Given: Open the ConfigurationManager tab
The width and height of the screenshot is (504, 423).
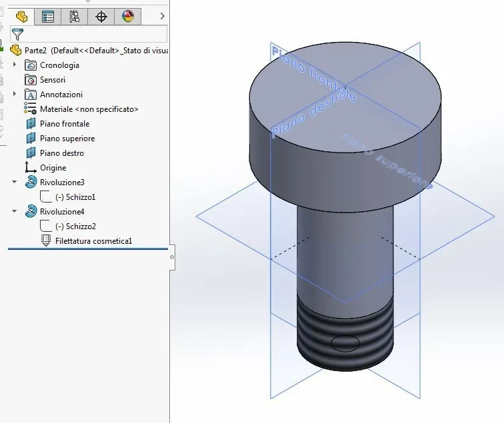Looking at the screenshot, I should (x=74, y=17).
